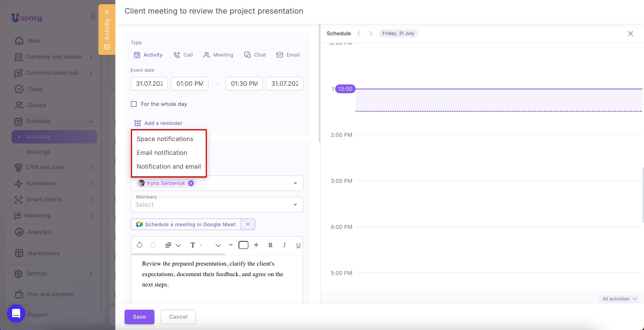Close the Activity side tab with X
This screenshot has height=330, width=644.
(107, 12)
